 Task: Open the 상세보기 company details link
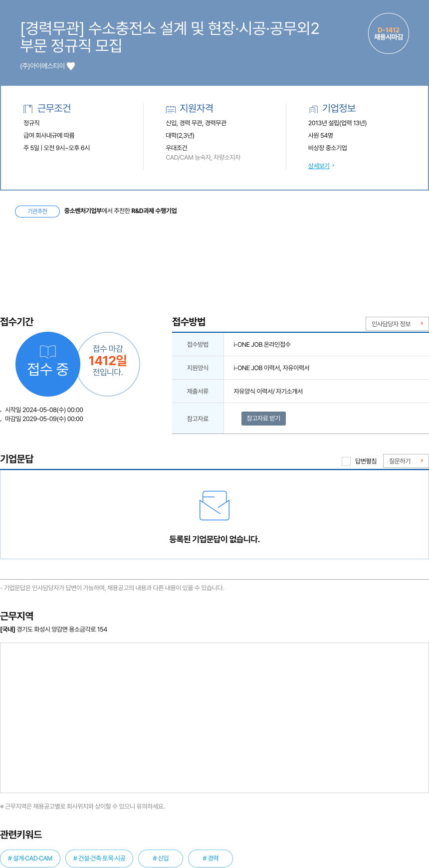pos(319,166)
